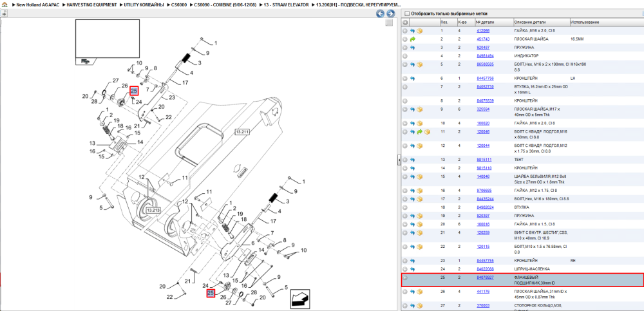Click the box icon for part 9706685
The width and height of the screenshot is (644, 311).
click(420, 191)
